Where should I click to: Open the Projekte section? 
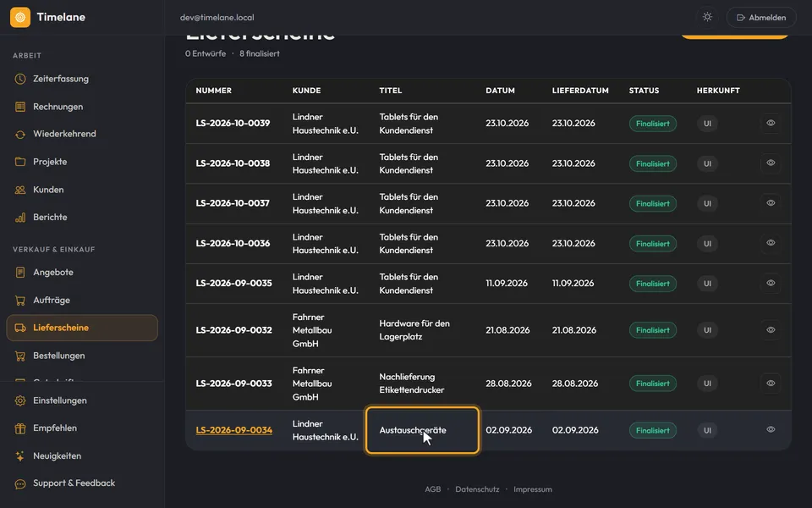pyautogui.click(x=82, y=162)
